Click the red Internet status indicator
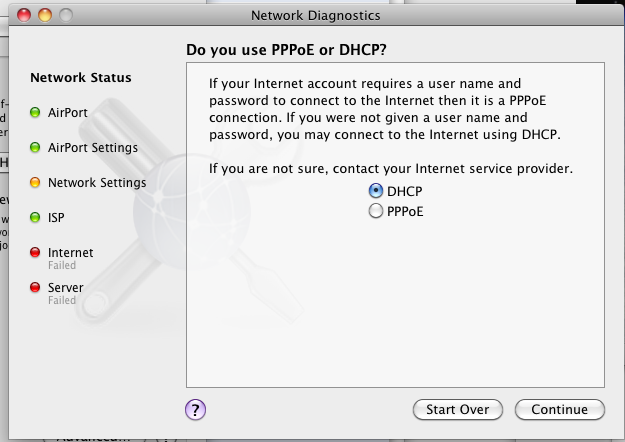625x442 pixels. pyautogui.click(x=35, y=253)
